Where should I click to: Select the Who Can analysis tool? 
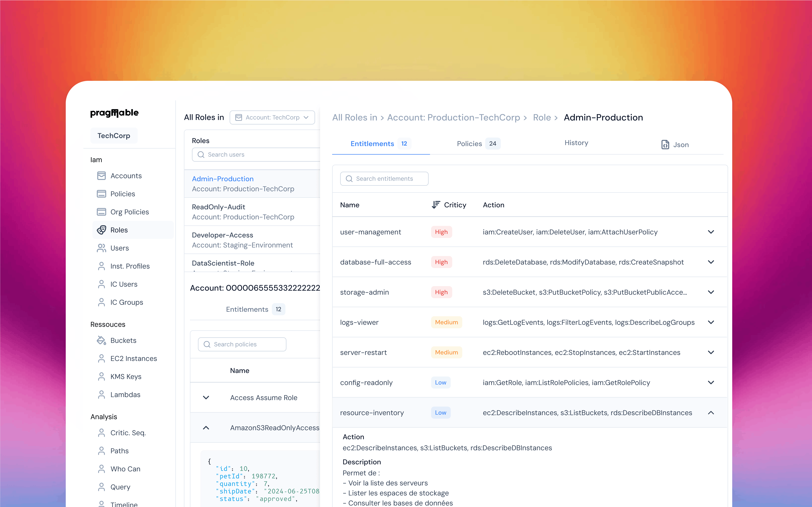point(125,468)
